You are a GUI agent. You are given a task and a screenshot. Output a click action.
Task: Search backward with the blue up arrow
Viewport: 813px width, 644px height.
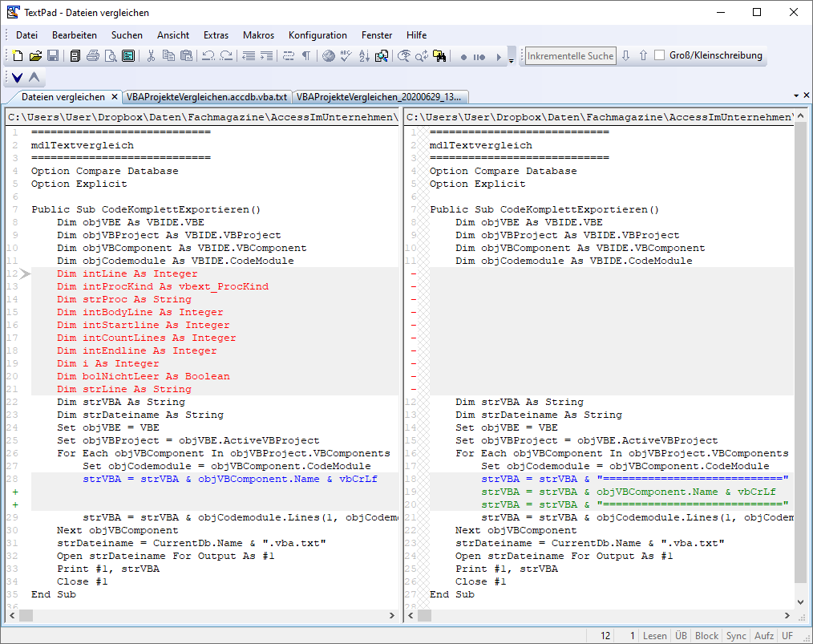(645, 55)
